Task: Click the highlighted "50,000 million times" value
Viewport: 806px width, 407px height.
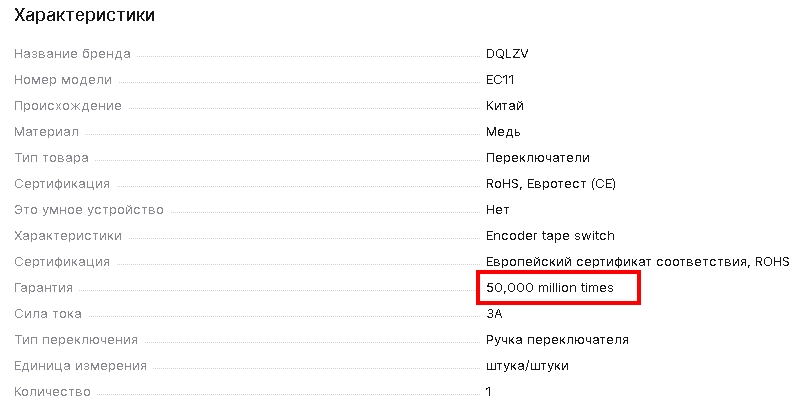Action: [x=557, y=288]
